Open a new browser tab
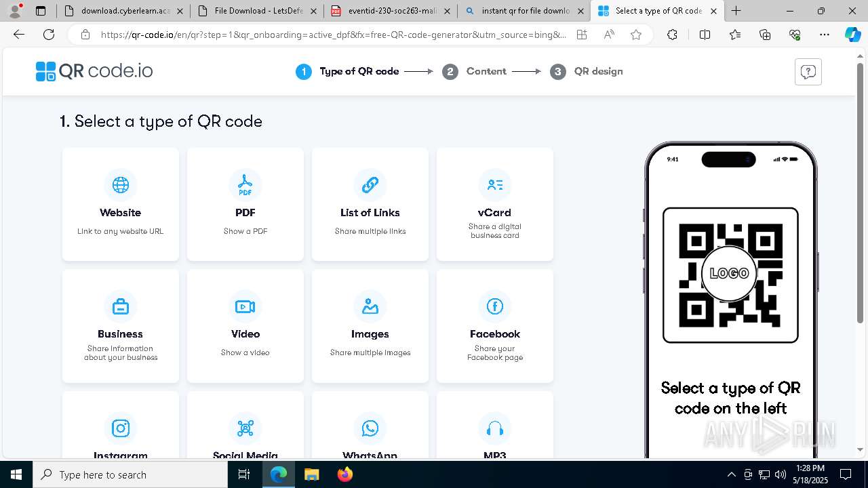Viewport: 868px width, 488px height. point(736,11)
